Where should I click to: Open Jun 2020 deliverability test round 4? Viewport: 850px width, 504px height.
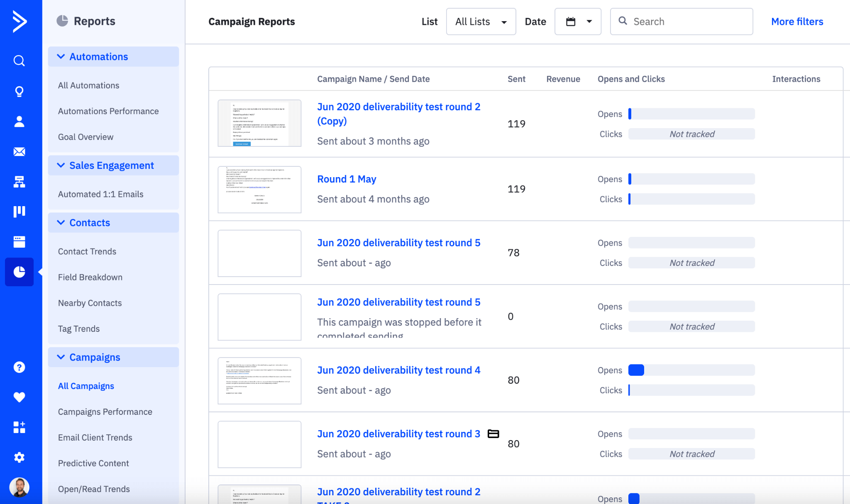coord(398,370)
